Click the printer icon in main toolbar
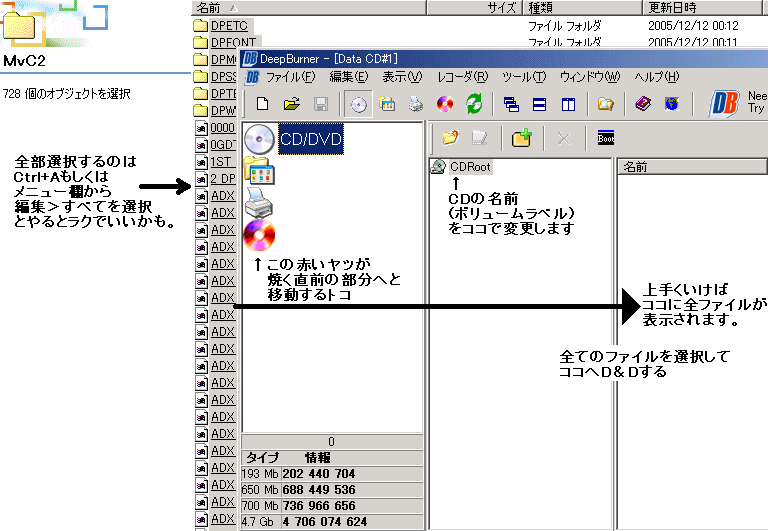The image size is (768, 531). (x=416, y=104)
